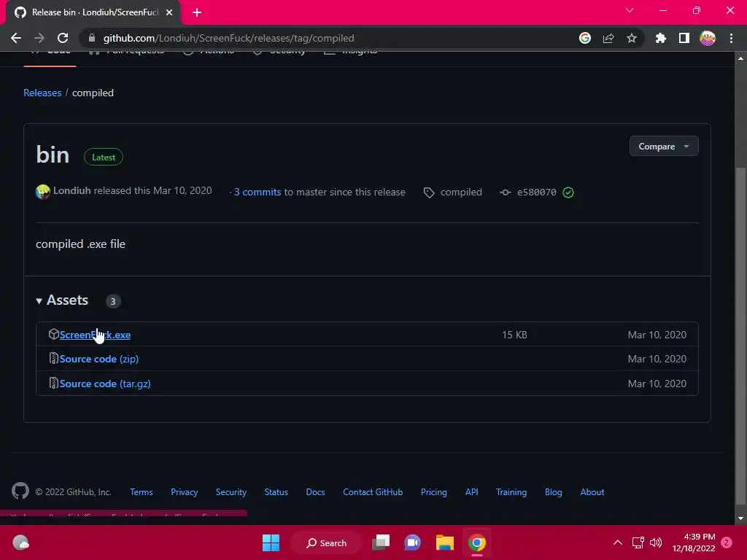Click the green verified check icon
The image size is (747, 560).
click(x=568, y=192)
